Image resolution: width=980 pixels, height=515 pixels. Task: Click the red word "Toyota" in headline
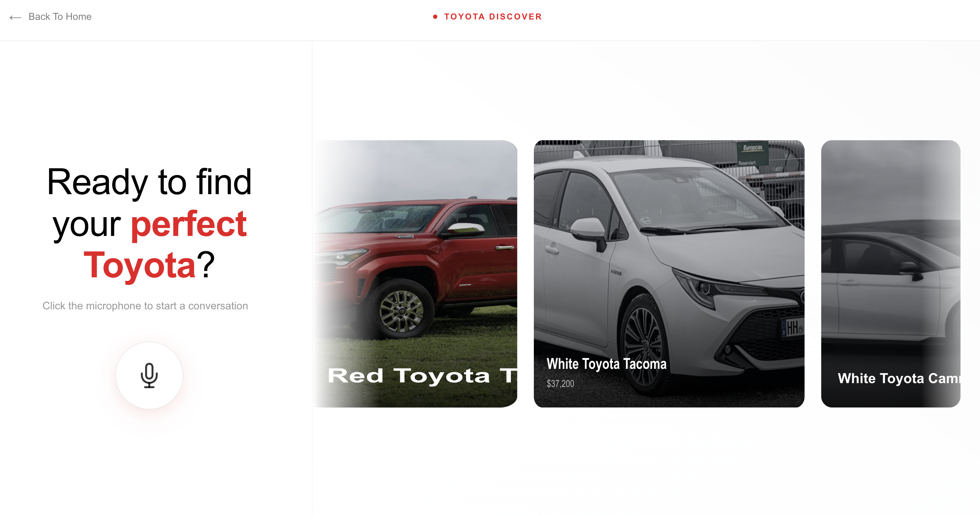point(139,265)
